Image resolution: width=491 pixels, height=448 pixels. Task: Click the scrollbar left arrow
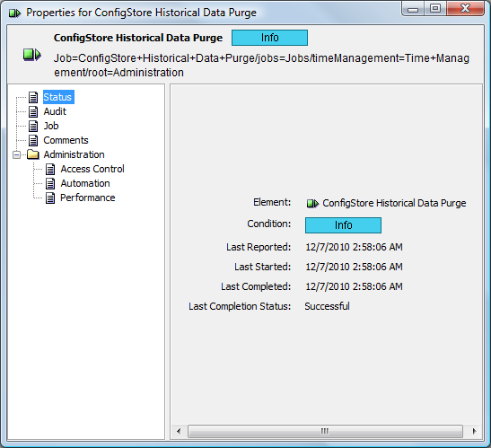pyautogui.click(x=179, y=432)
